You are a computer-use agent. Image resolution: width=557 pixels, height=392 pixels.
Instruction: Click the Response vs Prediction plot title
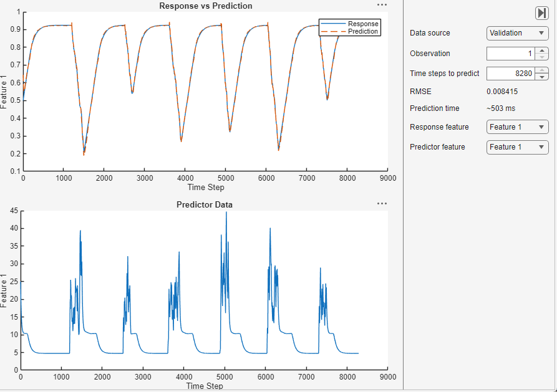(x=205, y=6)
